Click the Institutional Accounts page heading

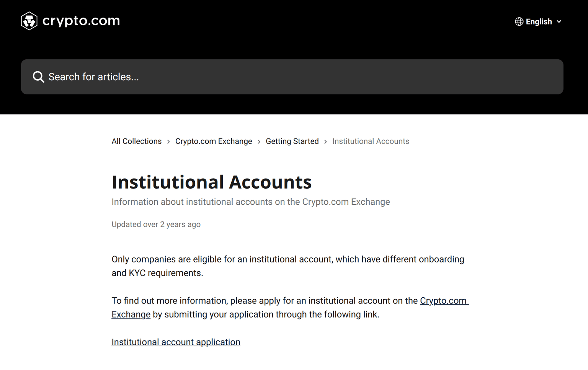pos(212,182)
